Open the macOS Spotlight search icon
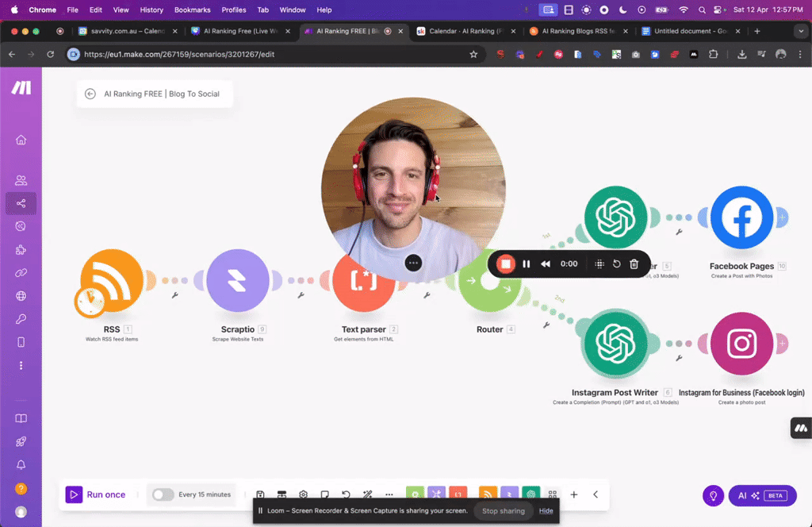 pos(702,10)
